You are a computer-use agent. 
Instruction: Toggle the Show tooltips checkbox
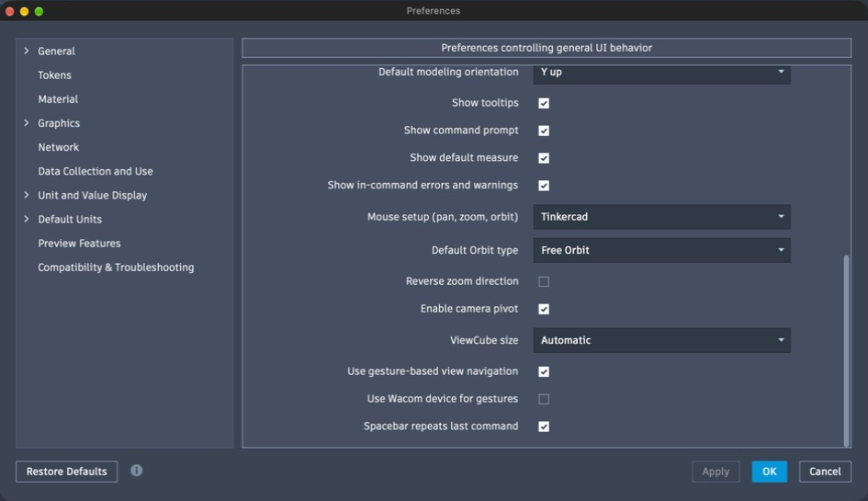point(544,103)
